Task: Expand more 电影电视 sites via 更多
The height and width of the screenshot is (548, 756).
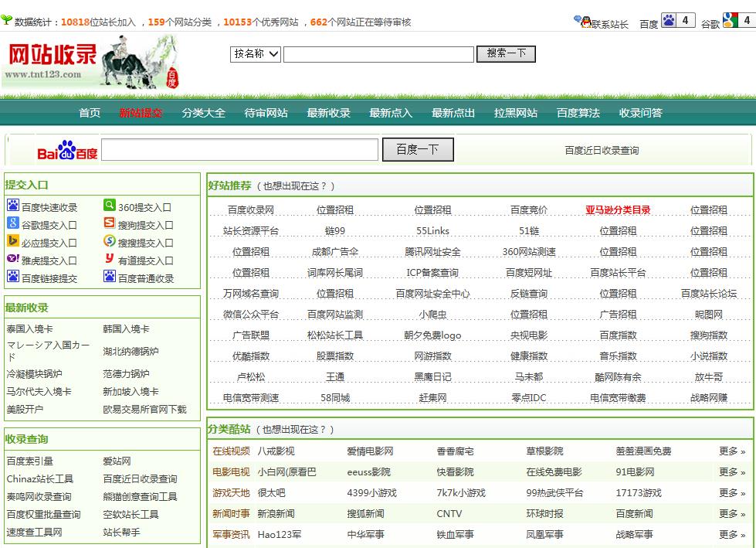Action: click(732, 471)
